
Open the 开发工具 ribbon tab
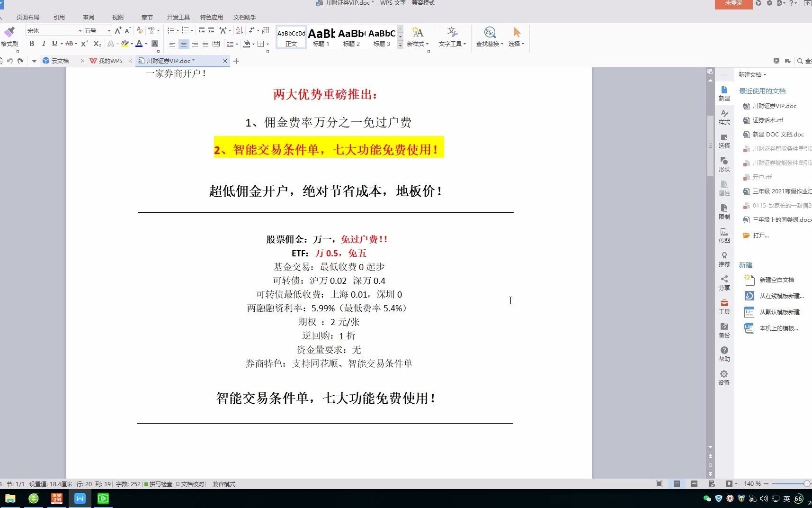tap(178, 17)
